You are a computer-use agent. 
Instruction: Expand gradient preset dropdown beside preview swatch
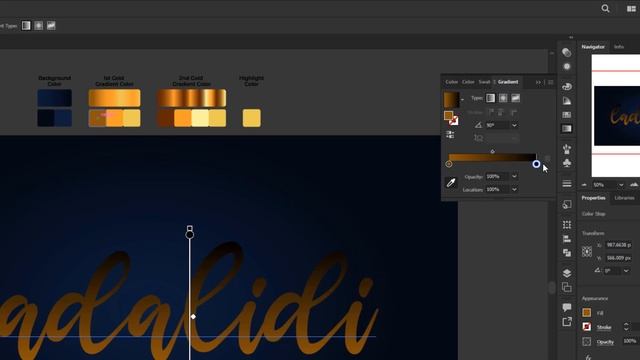point(462,100)
